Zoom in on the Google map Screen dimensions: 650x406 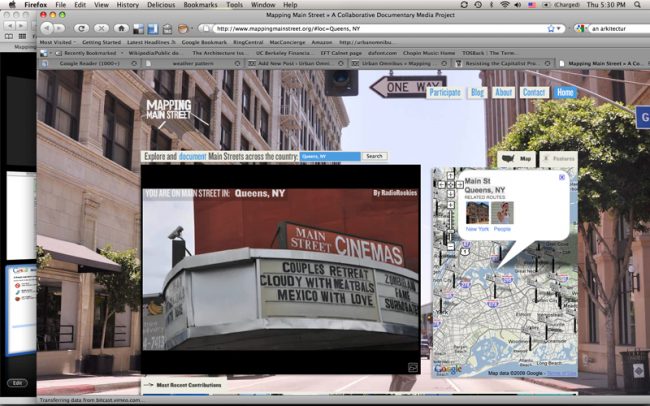click(451, 205)
